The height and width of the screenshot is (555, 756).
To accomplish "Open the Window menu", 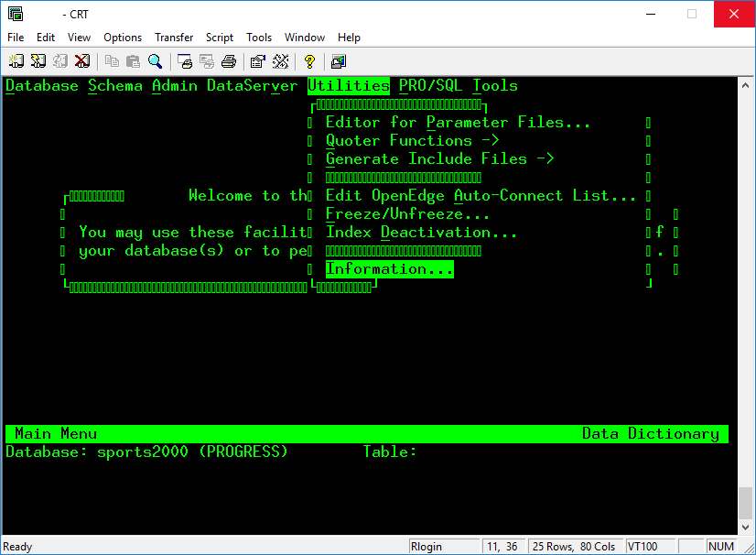I will pos(305,38).
